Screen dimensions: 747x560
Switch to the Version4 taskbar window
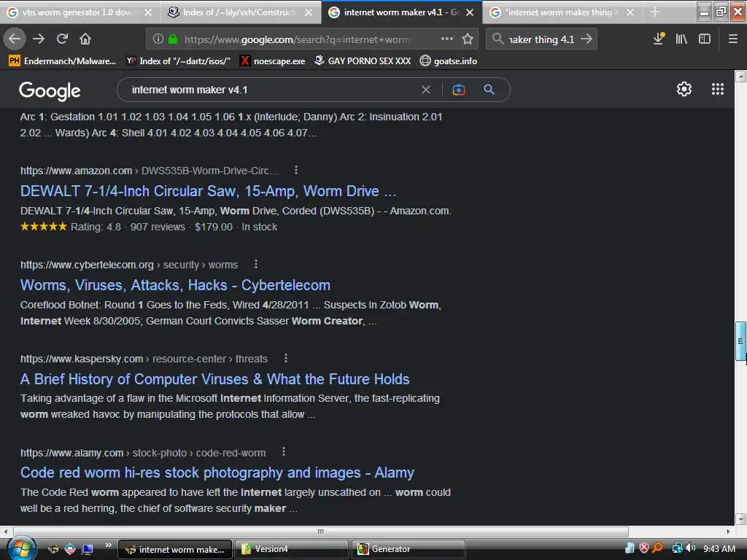point(292,549)
